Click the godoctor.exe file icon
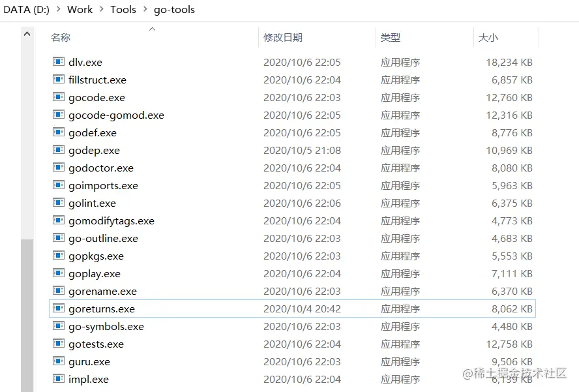The height and width of the screenshot is (392, 579). [58, 168]
